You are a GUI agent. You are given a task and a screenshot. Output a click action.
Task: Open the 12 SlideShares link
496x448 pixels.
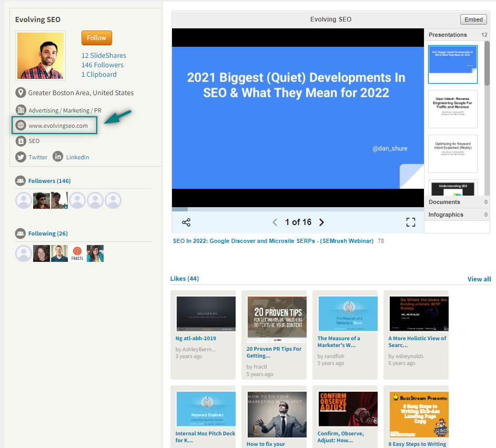coord(104,55)
